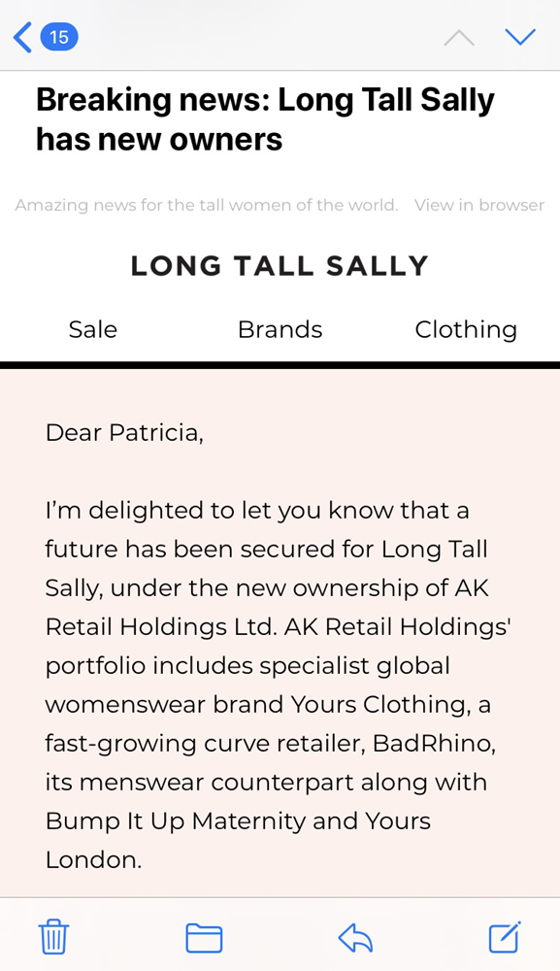Viewport: 560px width, 971px height.
Task: Go to previous message with up arrow
Action: coord(459,39)
